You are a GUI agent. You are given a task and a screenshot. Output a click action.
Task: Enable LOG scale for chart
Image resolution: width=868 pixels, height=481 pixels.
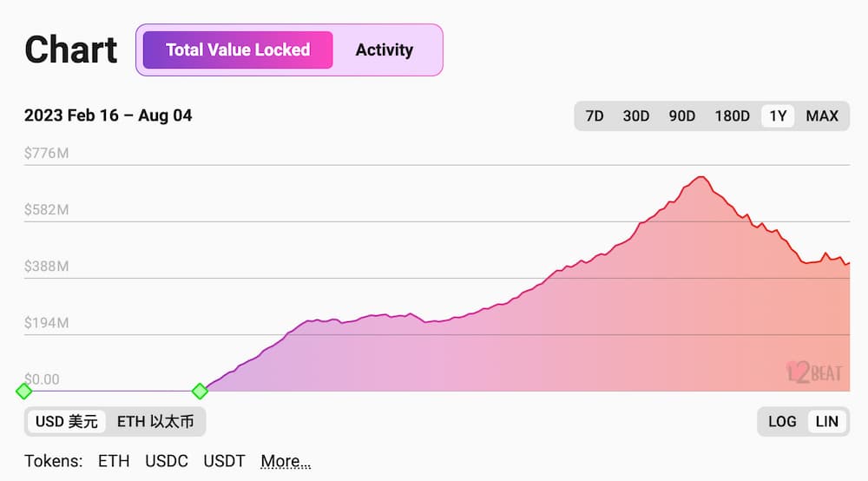coord(782,421)
